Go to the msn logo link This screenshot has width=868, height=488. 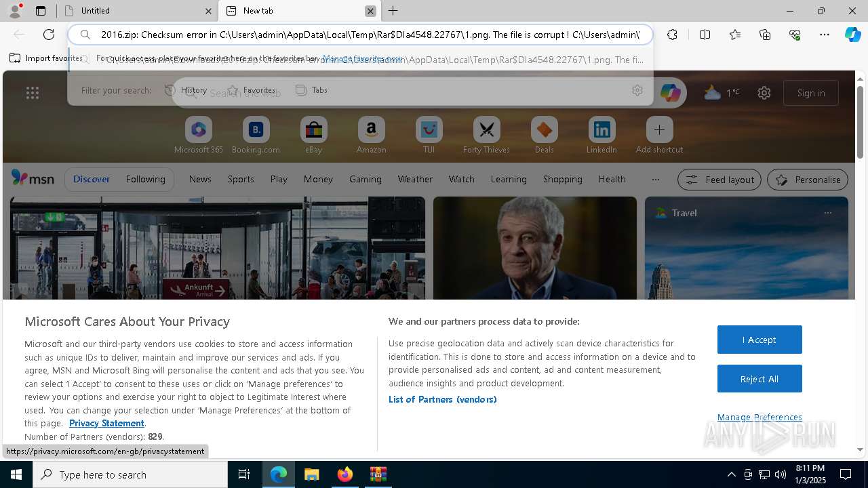point(33,178)
